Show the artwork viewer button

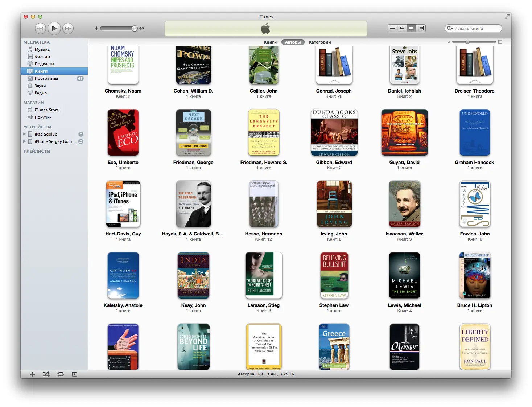(74, 374)
